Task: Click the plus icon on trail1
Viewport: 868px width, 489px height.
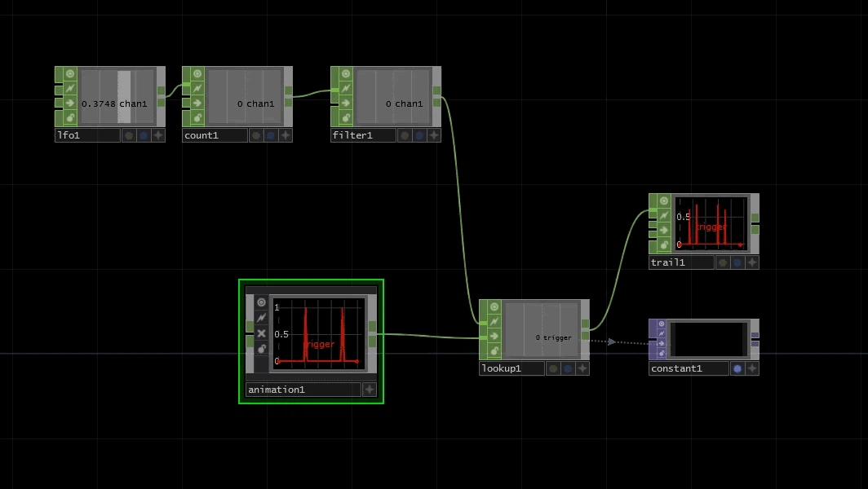Action: tap(752, 262)
